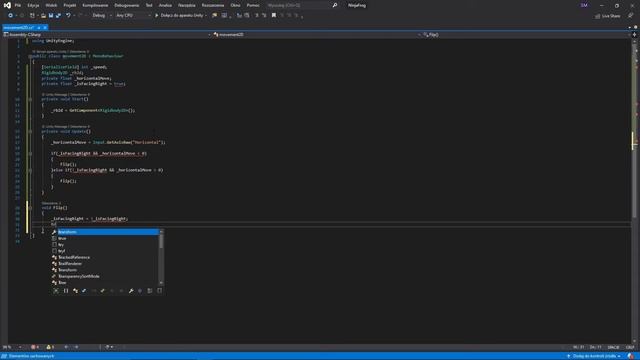Click the navigate backward toolbar icon
This screenshot has height=360, width=640.
(11, 16)
